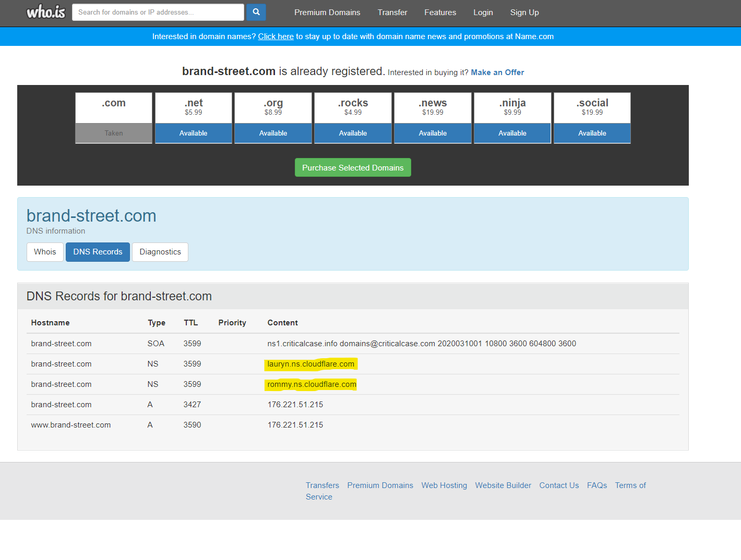Open the Website Builder footer link

coord(503,485)
